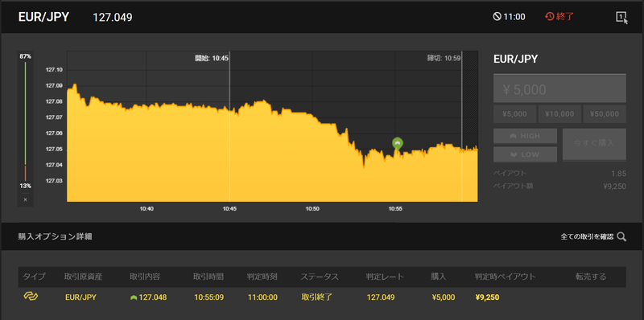
Task: Click the 127.049 current rate in header
Action: tap(113, 18)
